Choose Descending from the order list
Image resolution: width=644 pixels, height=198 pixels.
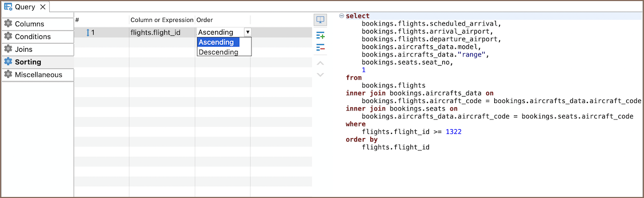click(x=218, y=52)
